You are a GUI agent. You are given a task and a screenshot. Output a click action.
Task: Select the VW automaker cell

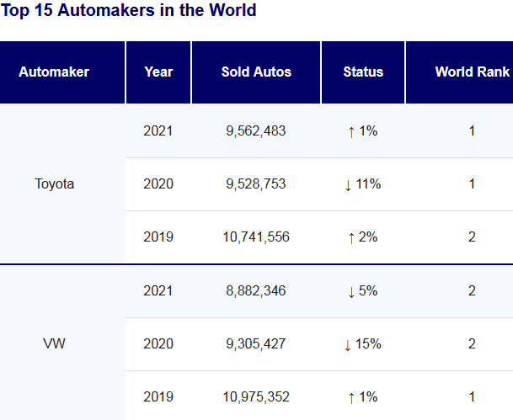[62, 343]
